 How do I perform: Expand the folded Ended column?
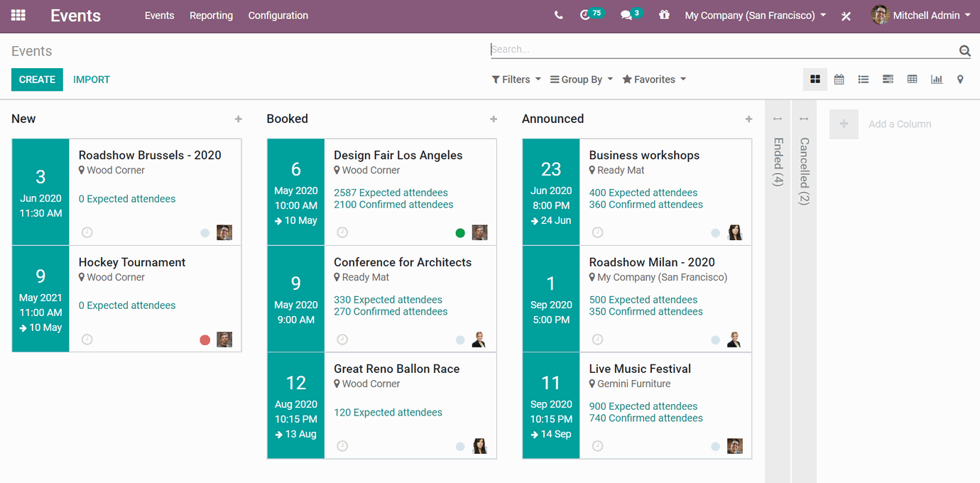coord(776,156)
